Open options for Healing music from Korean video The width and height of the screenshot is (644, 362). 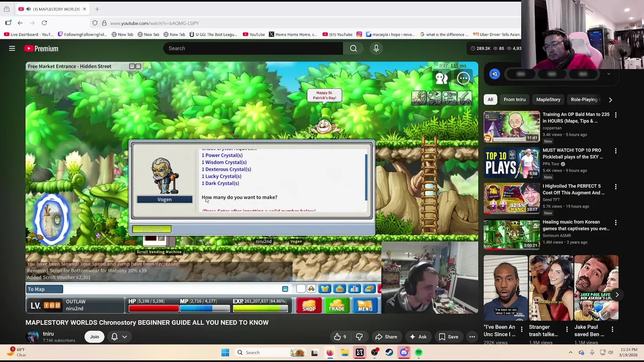coord(615,223)
